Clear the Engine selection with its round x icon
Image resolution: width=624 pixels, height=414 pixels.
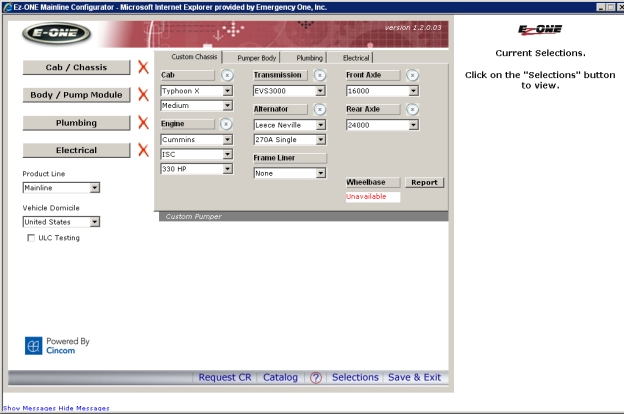(226, 124)
